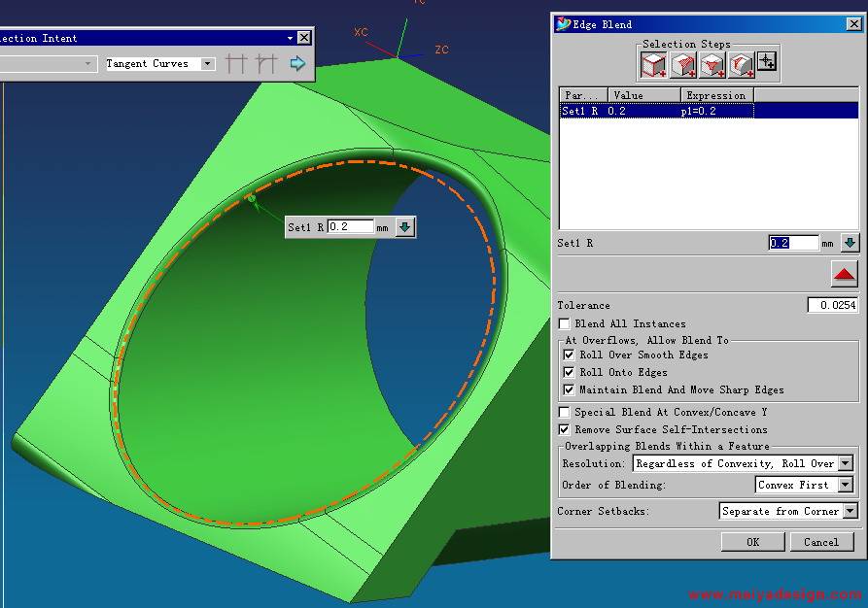Click green arrow button beside Set1 R field
868x608 pixels.
point(850,243)
